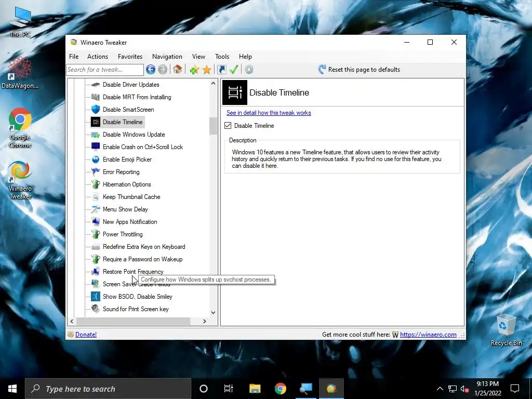
Task: Open the Help menu
Action: [x=245, y=57]
